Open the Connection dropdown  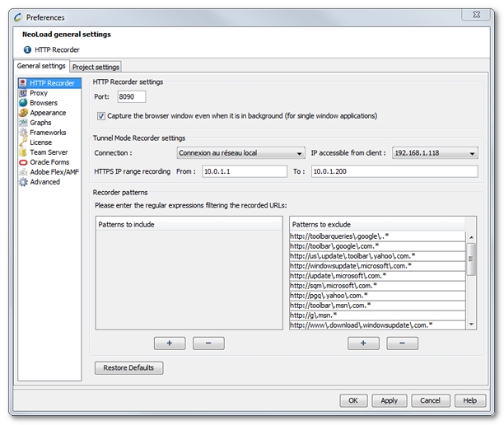click(240, 153)
